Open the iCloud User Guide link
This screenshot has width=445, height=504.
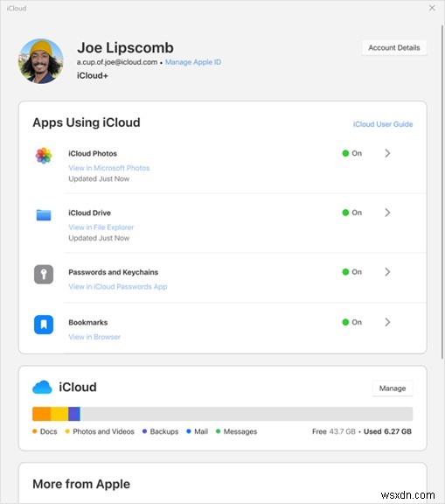click(383, 124)
